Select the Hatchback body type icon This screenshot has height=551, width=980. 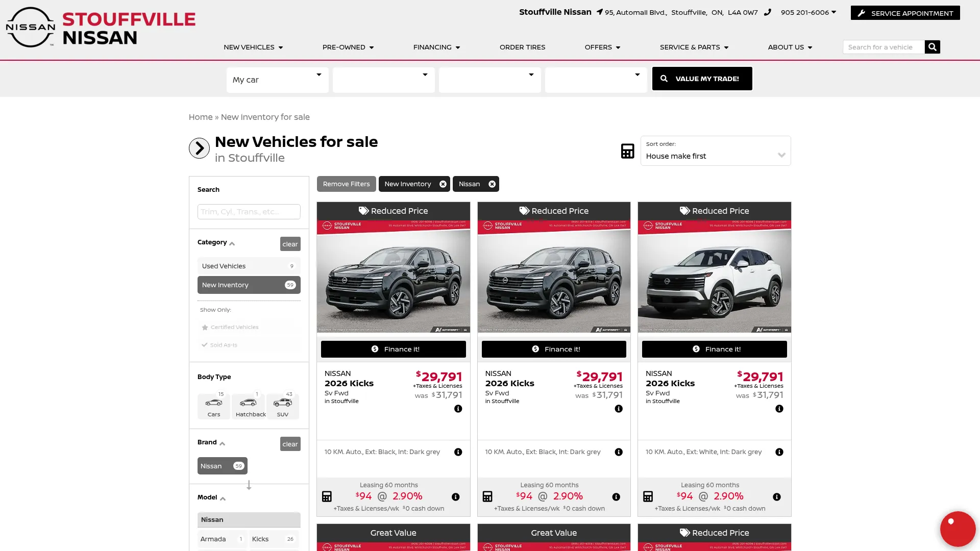[x=249, y=406]
